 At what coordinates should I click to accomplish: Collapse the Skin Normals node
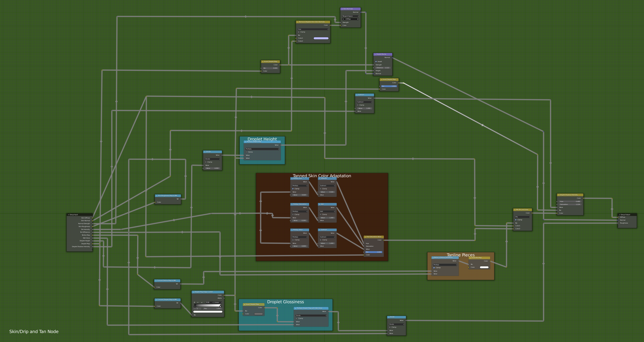342,9
